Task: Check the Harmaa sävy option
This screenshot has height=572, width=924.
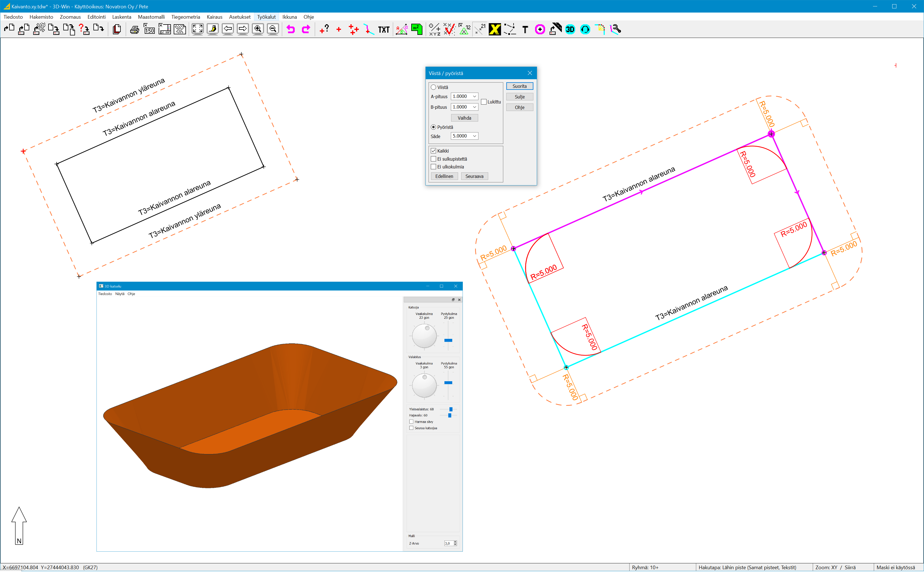Action: [411, 422]
